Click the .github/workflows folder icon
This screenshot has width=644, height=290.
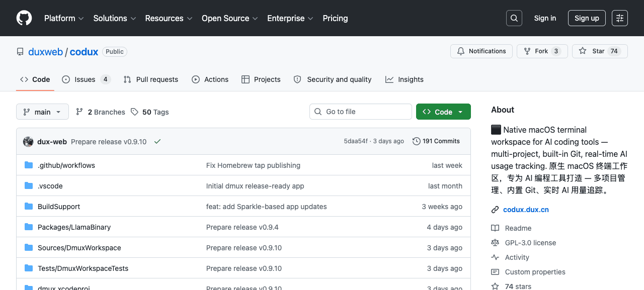tap(29, 165)
